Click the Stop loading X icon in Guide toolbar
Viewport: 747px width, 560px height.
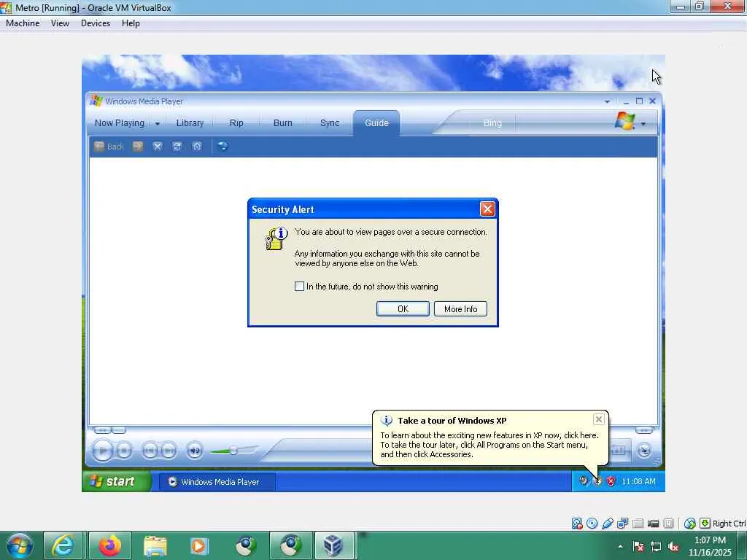point(158,146)
